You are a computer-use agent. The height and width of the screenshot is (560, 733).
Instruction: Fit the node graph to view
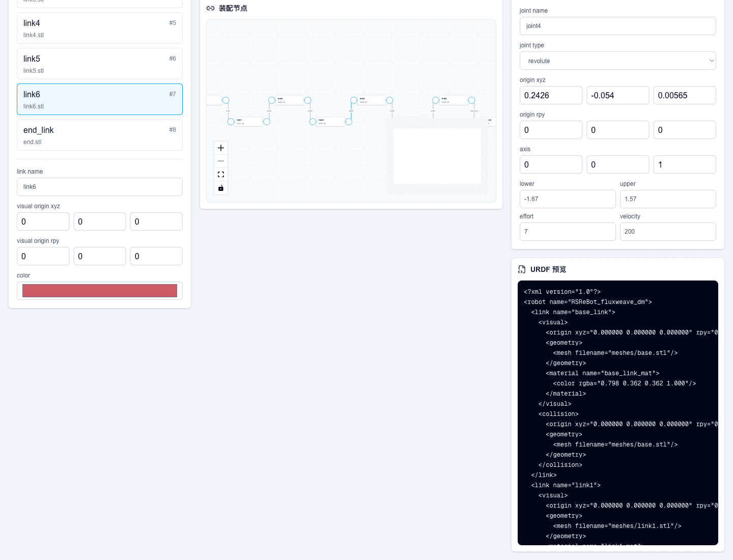coord(221,175)
